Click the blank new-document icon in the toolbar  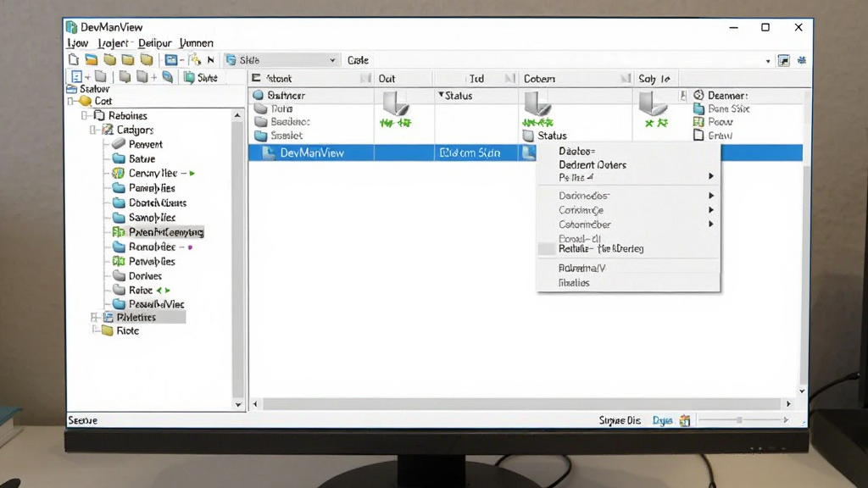click(74, 60)
